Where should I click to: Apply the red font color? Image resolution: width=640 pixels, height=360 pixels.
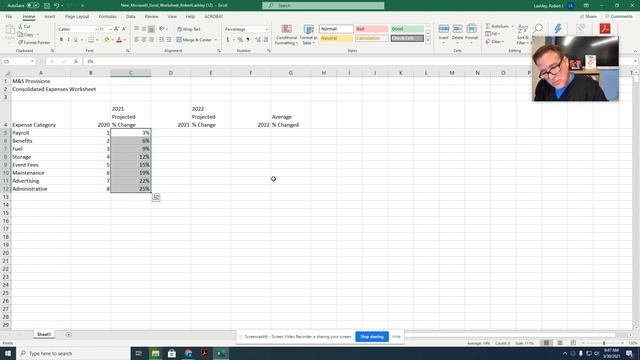point(119,40)
